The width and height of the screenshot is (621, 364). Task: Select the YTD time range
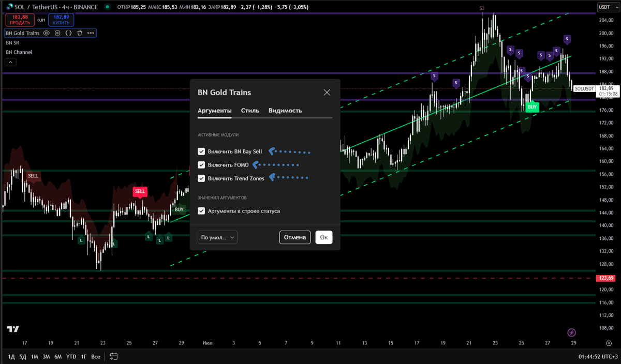pos(71,356)
